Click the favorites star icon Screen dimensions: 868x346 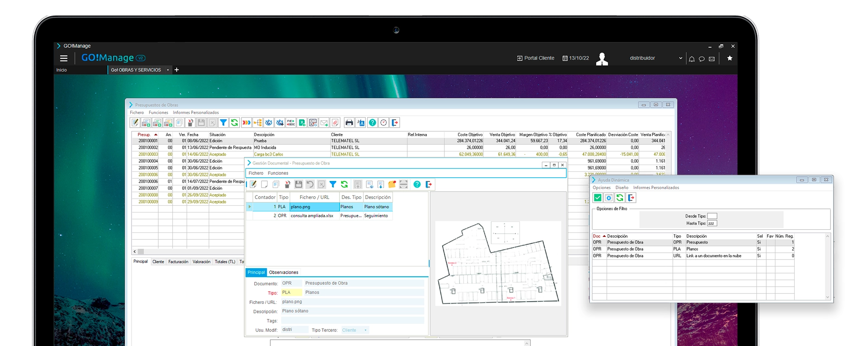(x=730, y=58)
